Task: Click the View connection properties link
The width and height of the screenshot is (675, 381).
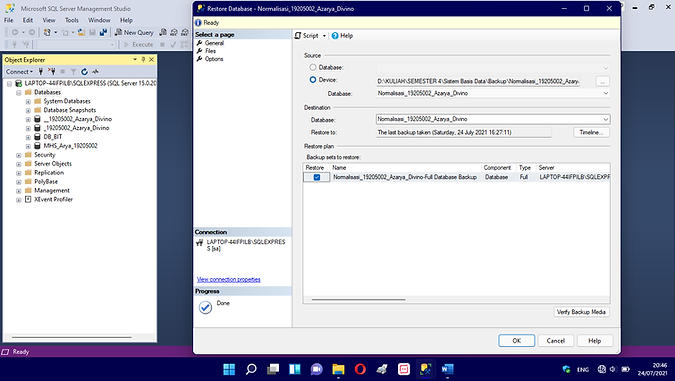Action: [x=229, y=279]
